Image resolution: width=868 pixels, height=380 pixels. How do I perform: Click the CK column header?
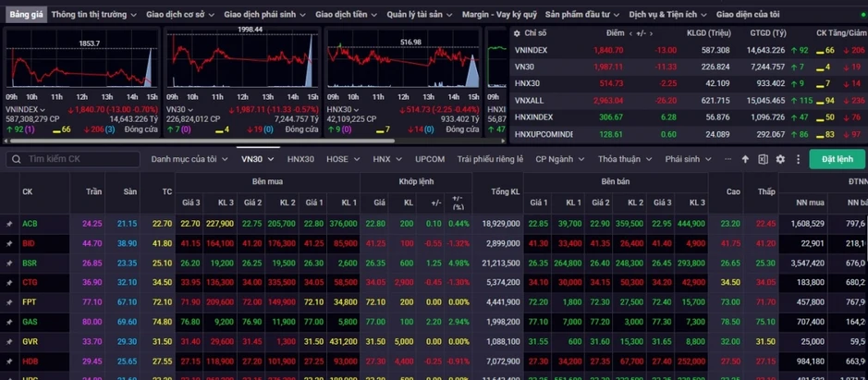click(27, 191)
